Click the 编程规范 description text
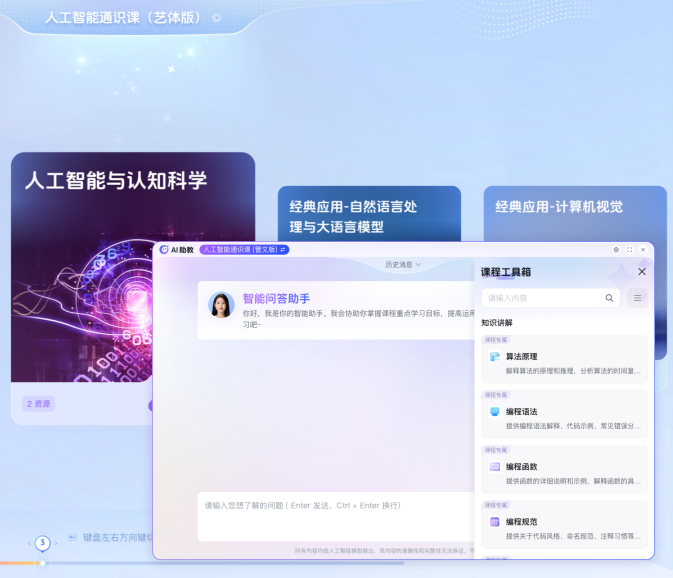 click(573, 536)
